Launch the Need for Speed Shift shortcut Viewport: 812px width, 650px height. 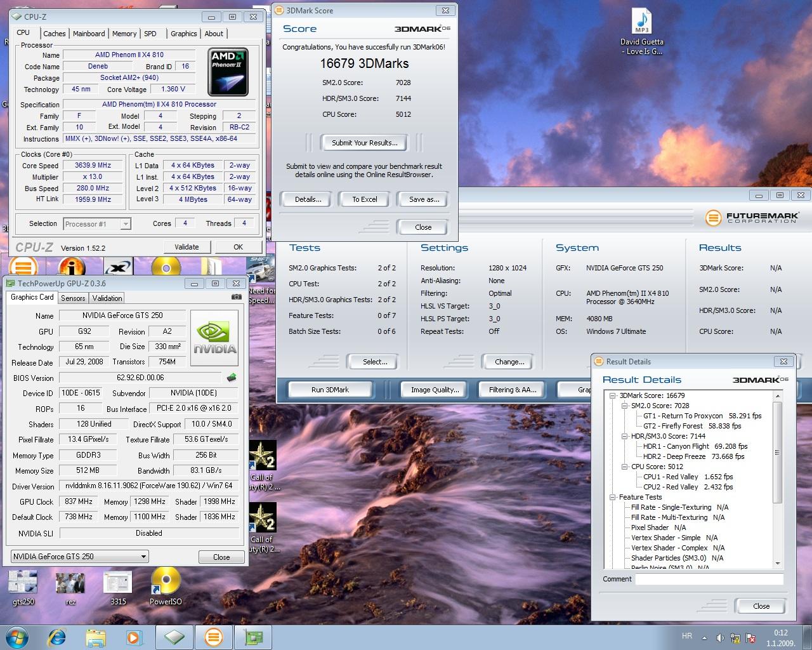[x=261, y=279]
